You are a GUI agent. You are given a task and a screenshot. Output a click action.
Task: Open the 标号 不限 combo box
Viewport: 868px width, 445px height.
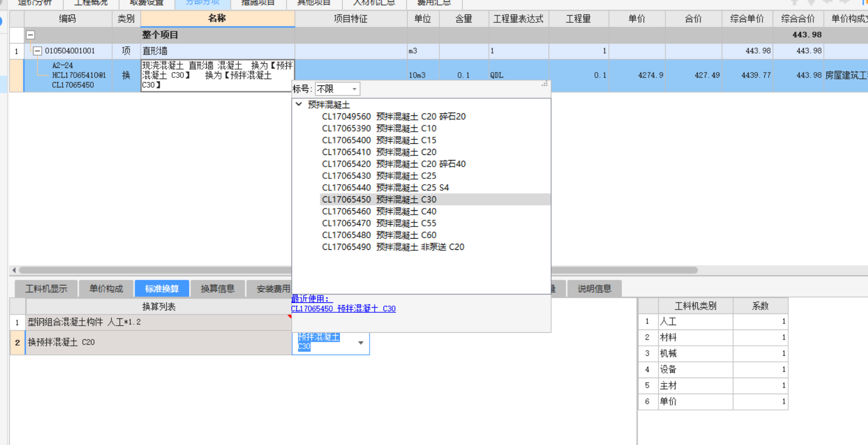[x=337, y=89]
